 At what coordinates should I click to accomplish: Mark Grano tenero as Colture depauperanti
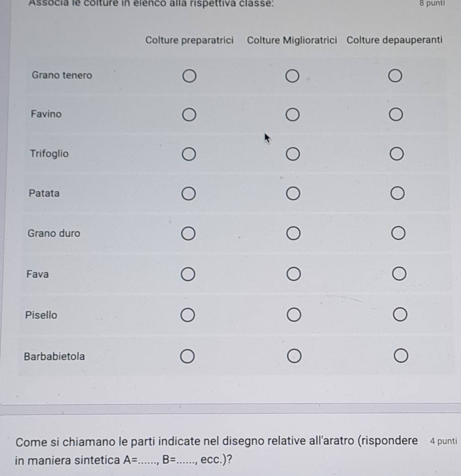click(x=395, y=76)
